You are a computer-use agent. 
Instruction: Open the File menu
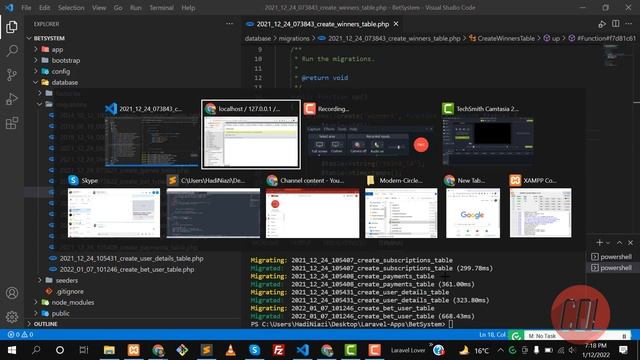[x=26, y=8]
